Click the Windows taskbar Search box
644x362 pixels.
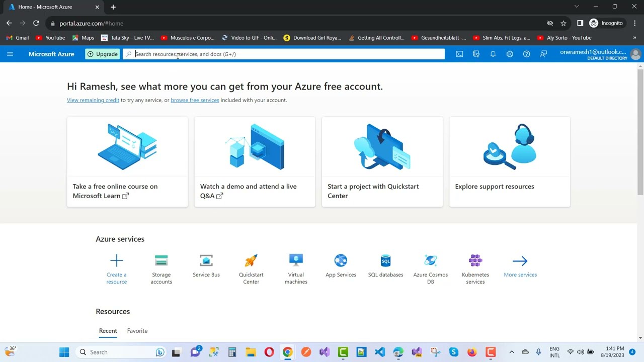[121, 352]
